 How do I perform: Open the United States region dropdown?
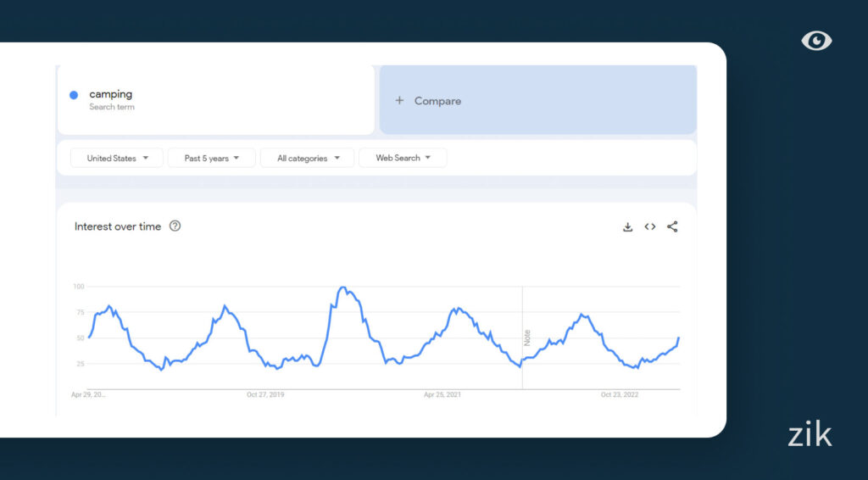tap(117, 158)
